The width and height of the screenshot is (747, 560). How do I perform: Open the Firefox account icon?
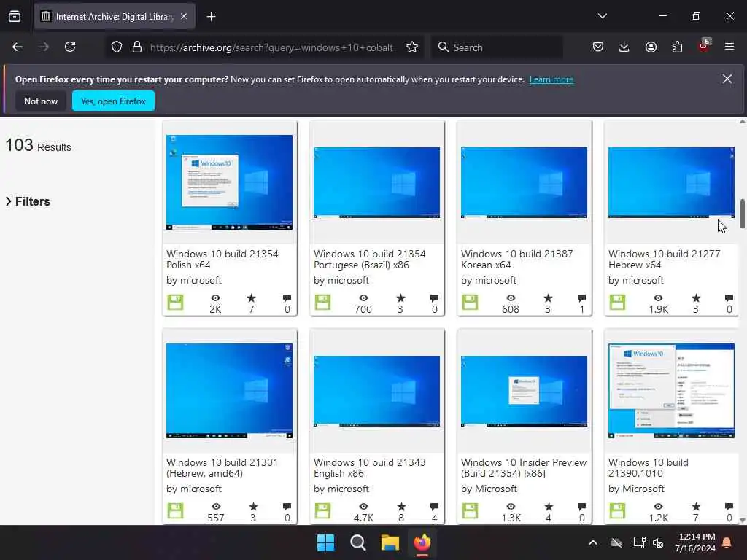click(x=651, y=47)
